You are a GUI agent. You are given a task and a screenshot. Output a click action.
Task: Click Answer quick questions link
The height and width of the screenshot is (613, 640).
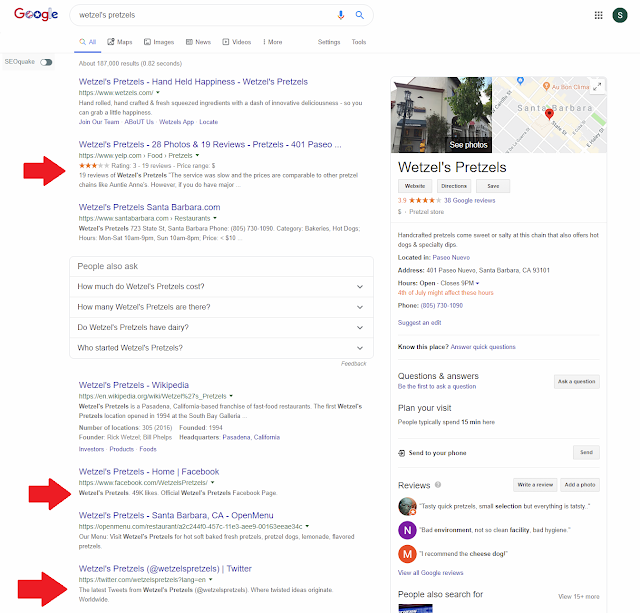tap(483, 347)
